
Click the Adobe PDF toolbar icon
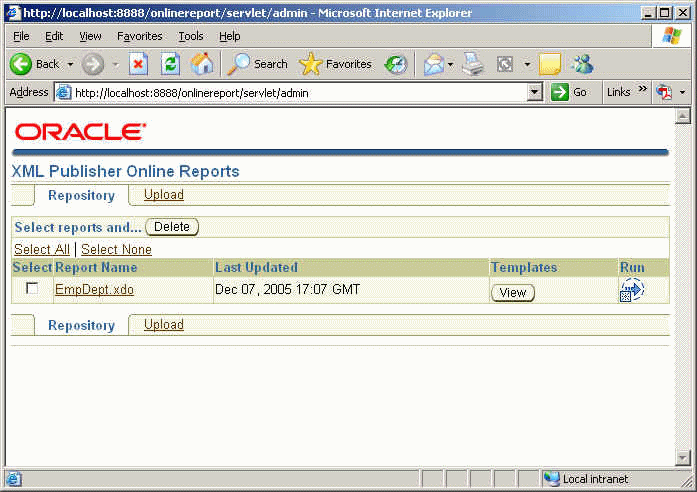(665, 92)
